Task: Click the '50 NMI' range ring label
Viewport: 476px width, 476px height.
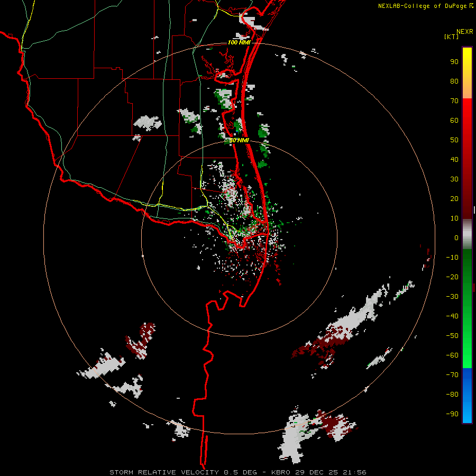Action: pyautogui.click(x=239, y=140)
